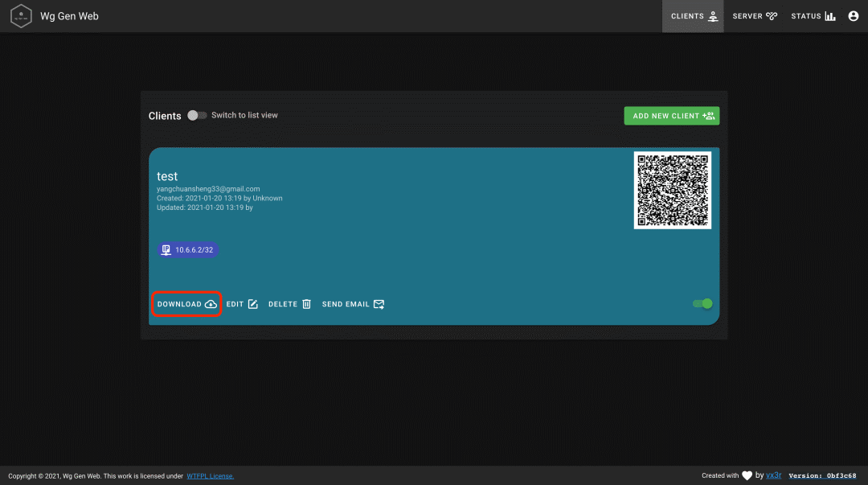Edit the test client
Image resolution: width=868 pixels, height=485 pixels.
point(242,304)
